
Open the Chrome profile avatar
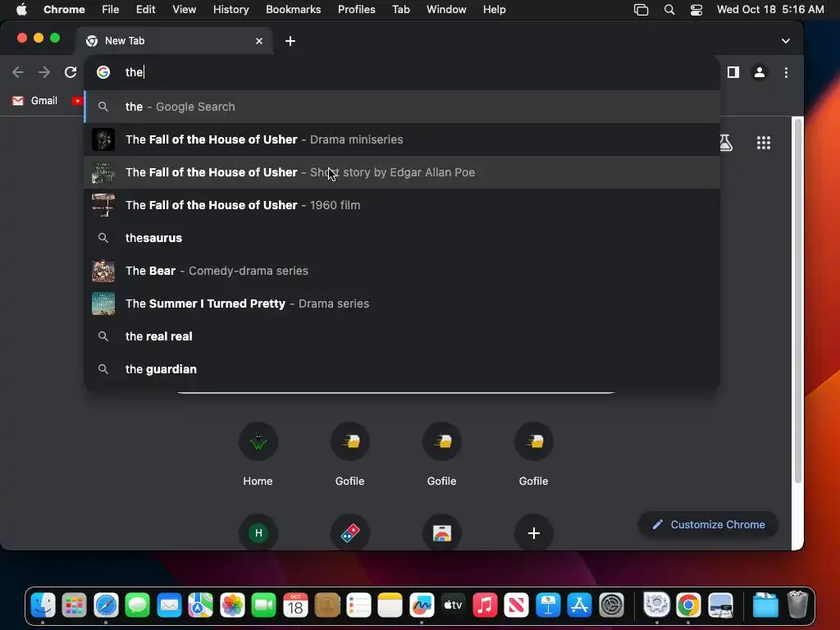[759, 72]
